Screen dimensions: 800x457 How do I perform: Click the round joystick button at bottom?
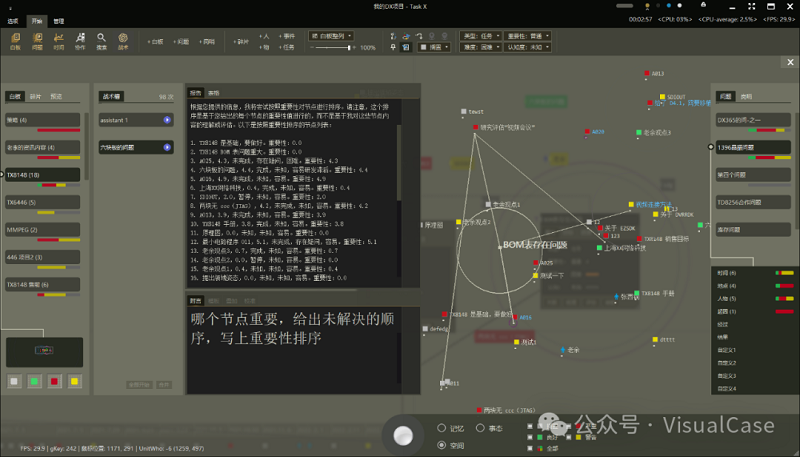pyautogui.click(x=403, y=436)
